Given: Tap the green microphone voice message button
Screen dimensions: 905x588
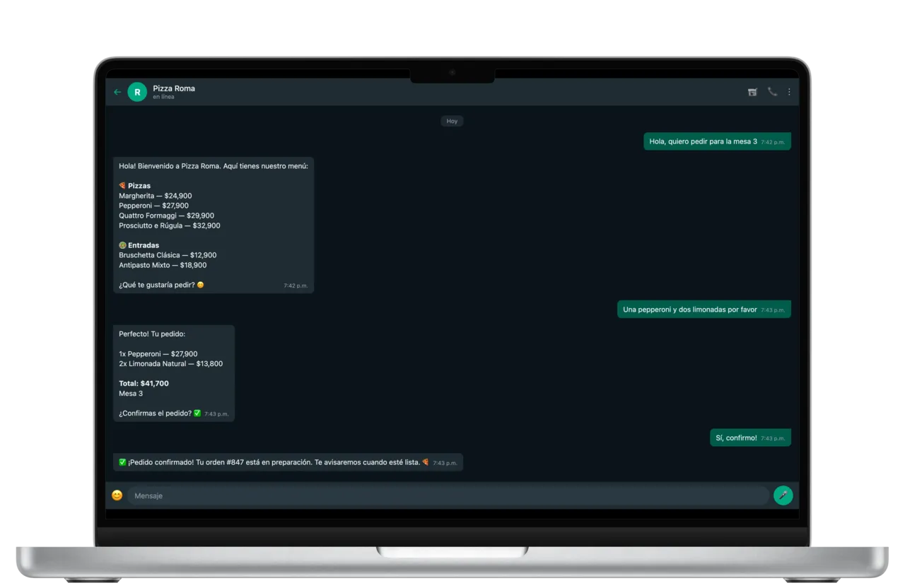Looking at the screenshot, I should click(783, 495).
